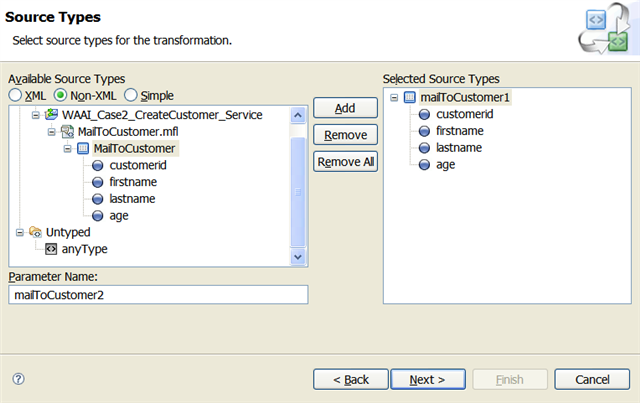Screen dimensions: 640x403
Task: Collapse the mailToCustomer1 node in Selected Source Types
Action: click(395, 98)
